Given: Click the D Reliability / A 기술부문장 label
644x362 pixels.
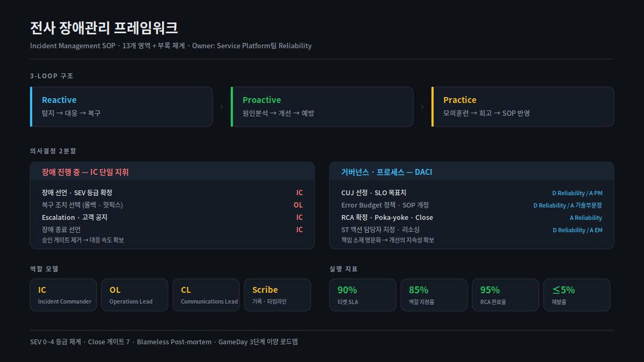Looking at the screenshot, I should [x=568, y=205].
